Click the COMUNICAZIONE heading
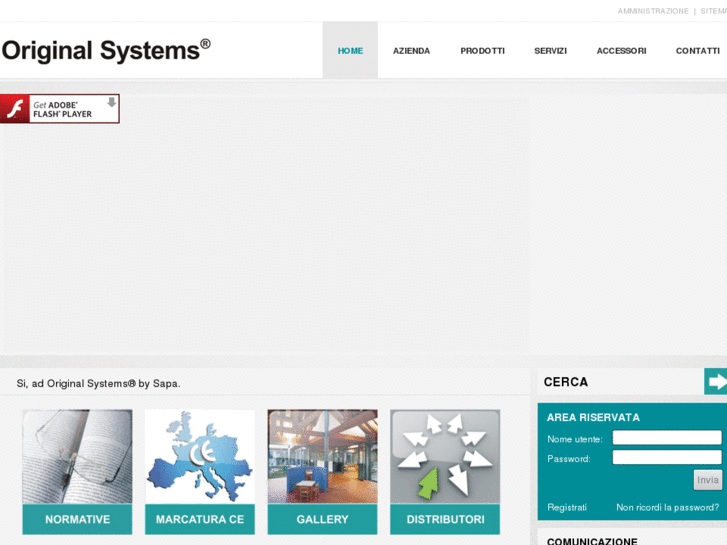Image resolution: width=727 pixels, height=545 pixels. tap(592, 541)
